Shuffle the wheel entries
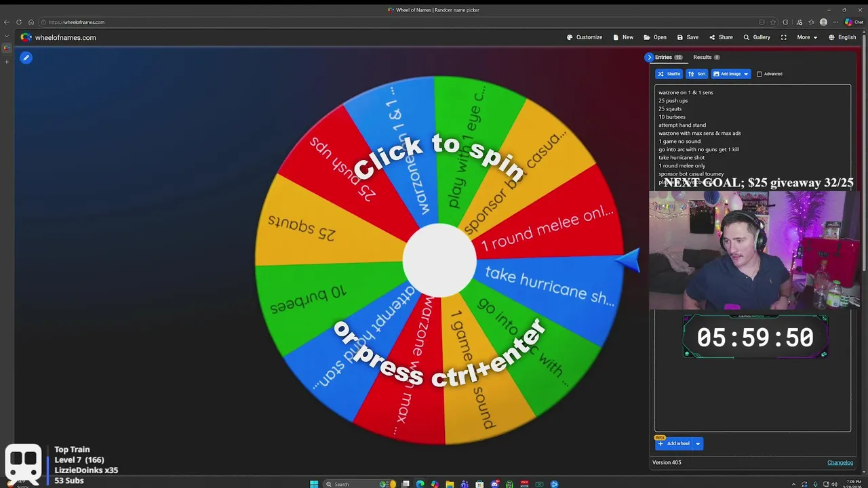Image resolution: width=868 pixels, height=488 pixels. click(x=669, y=74)
